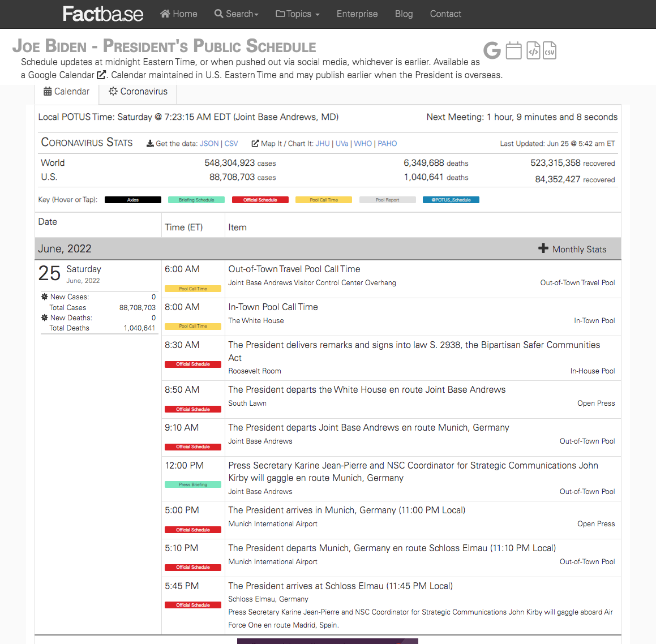Click the Official Schedule red key swatch

point(260,200)
